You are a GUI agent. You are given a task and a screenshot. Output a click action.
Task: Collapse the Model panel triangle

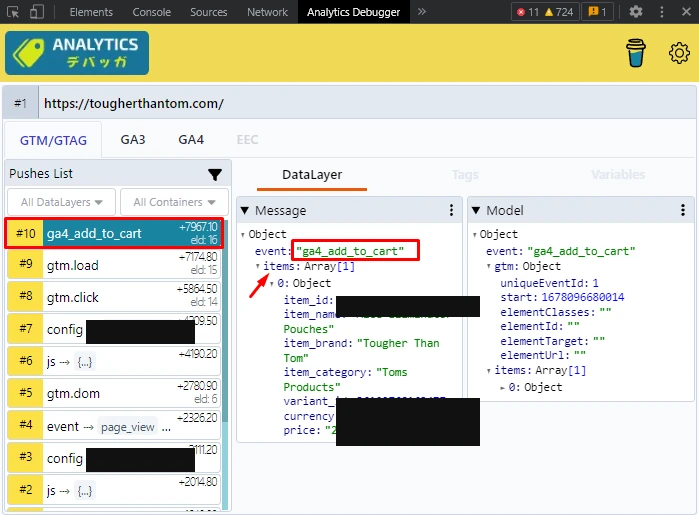click(x=476, y=210)
